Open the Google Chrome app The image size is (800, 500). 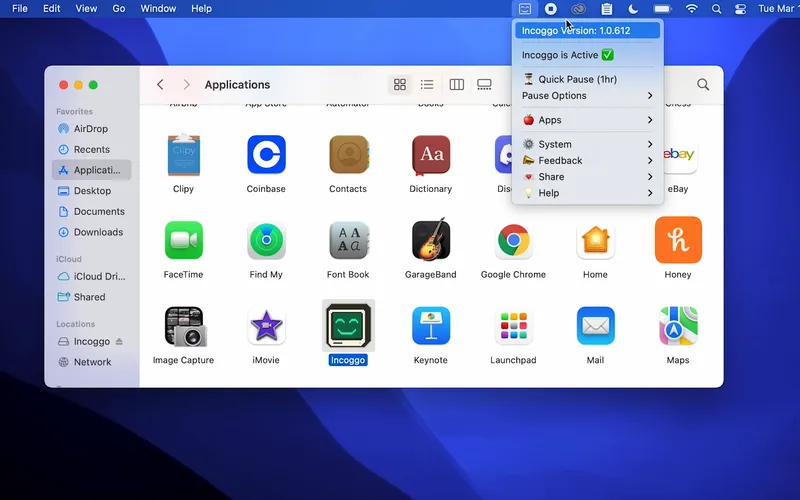[x=513, y=240]
